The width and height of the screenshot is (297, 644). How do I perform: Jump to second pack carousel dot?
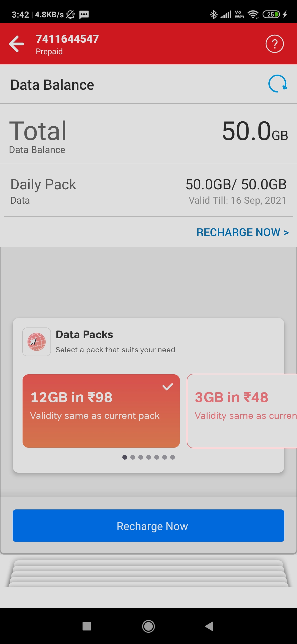click(x=133, y=457)
